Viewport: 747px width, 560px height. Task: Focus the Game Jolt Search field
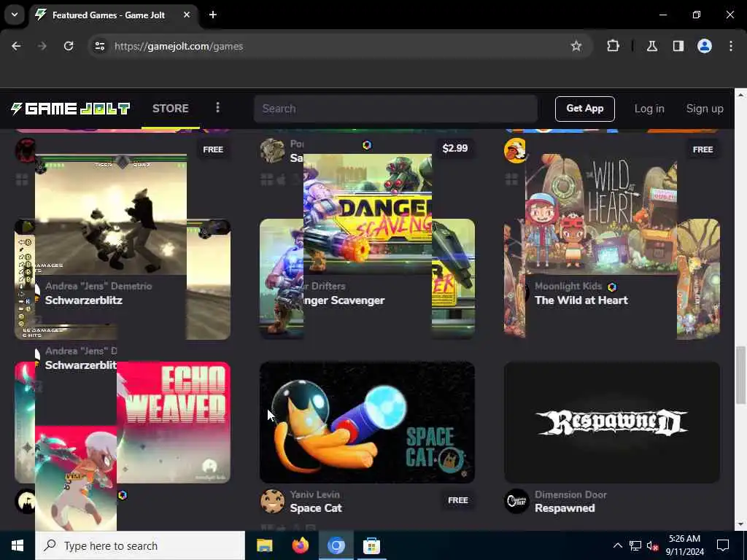(395, 109)
